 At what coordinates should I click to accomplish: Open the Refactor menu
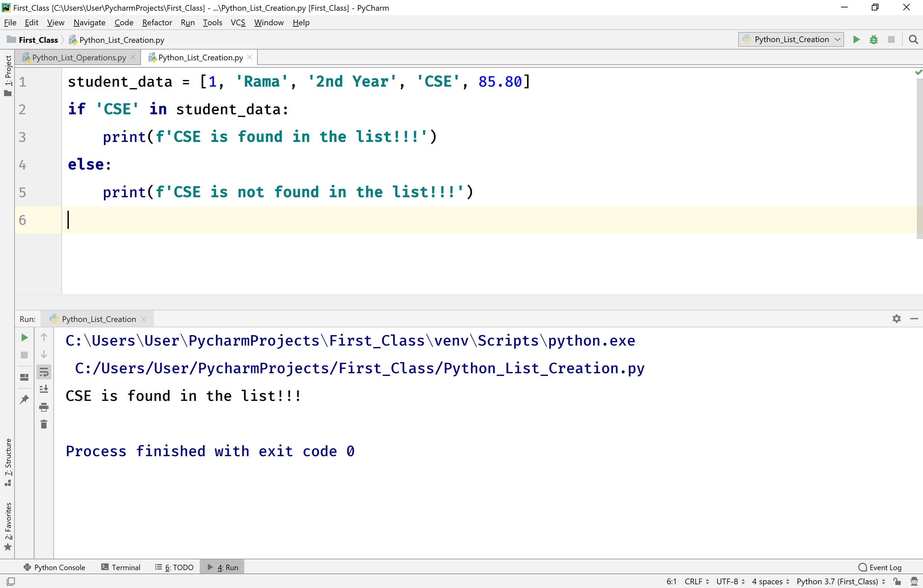coord(157,22)
